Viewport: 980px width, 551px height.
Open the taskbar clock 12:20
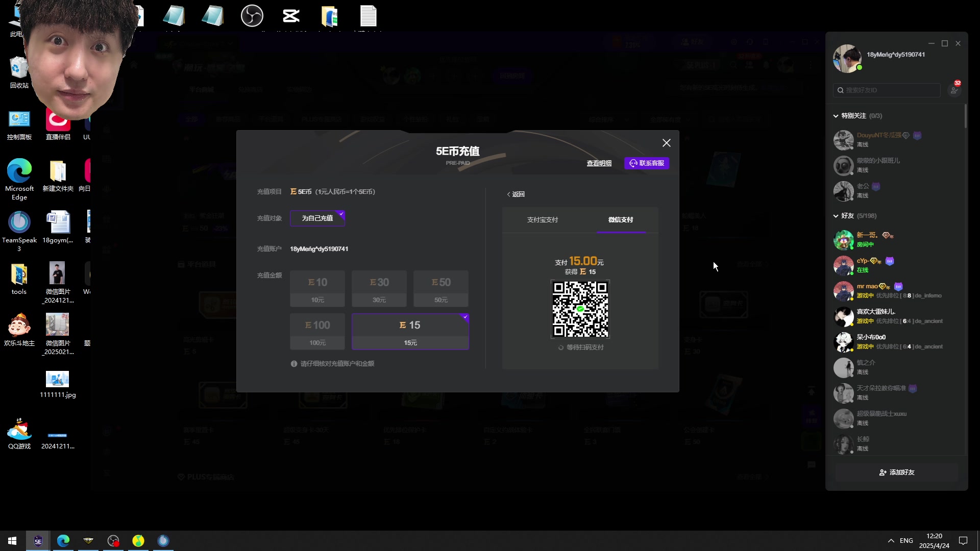point(934,541)
